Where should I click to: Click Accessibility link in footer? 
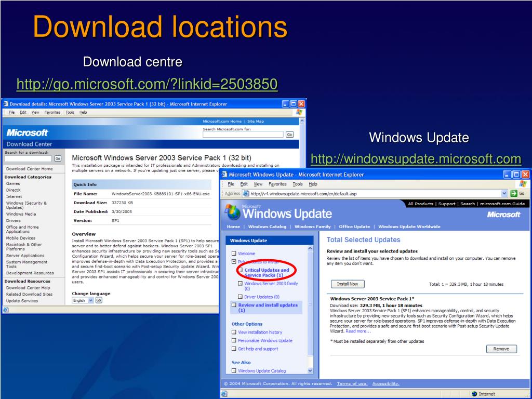click(x=386, y=384)
